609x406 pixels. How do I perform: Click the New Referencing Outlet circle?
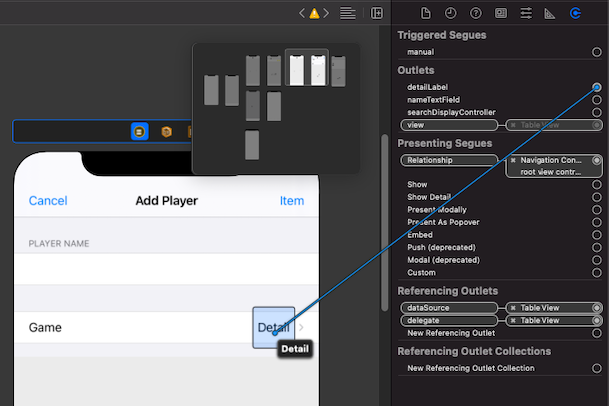click(597, 333)
